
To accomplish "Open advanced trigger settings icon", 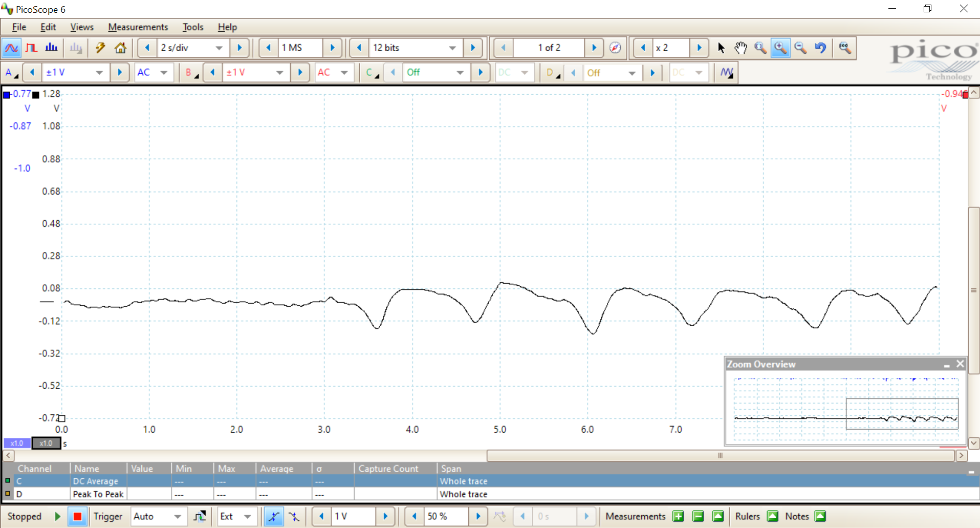I will 200,516.
